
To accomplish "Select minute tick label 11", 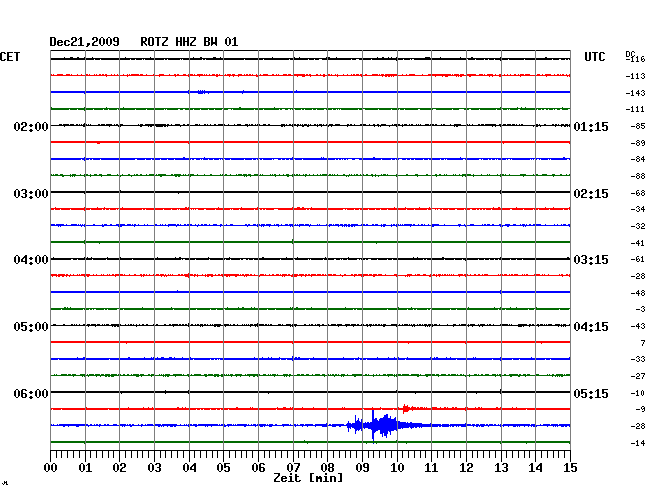I will click(x=431, y=468).
